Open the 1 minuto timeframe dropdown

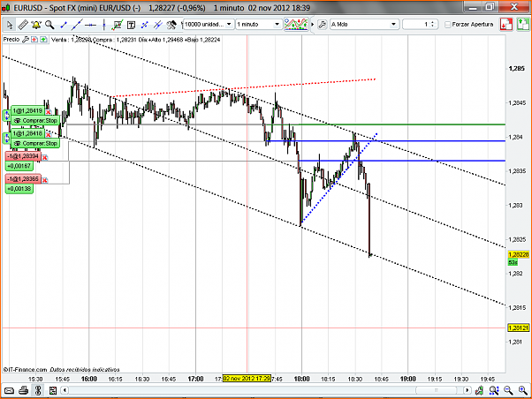coord(259,25)
